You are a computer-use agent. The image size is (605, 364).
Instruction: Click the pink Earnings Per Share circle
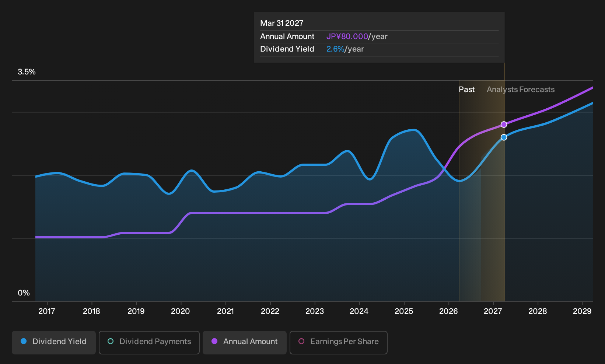[x=301, y=342]
